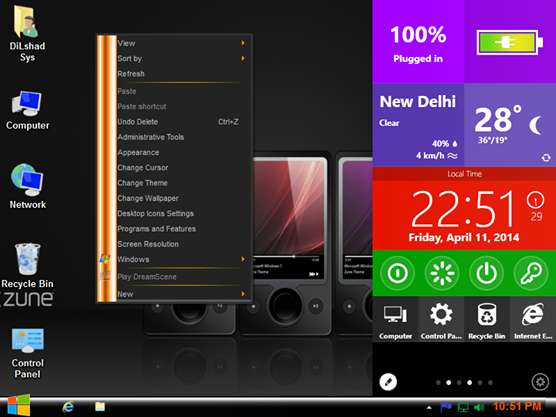This screenshot has width=556, height=417.
Task: Choose Undo Delete in the context menu
Action: pyautogui.click(x=181, y=122)
